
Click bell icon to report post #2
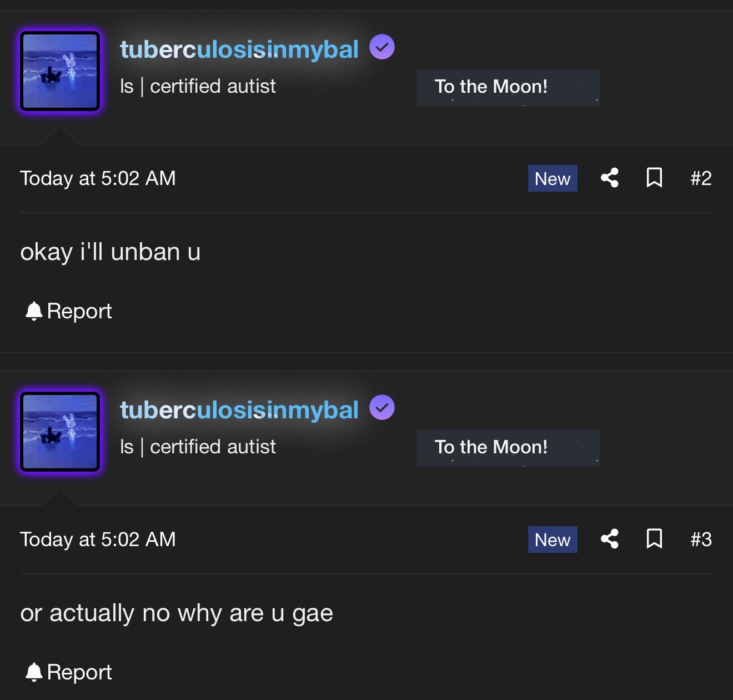coord(34,311)
